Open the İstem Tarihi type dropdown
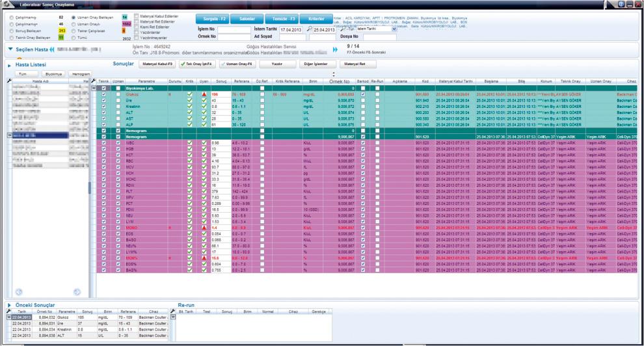Screen dimensions: 644x346 394,29
